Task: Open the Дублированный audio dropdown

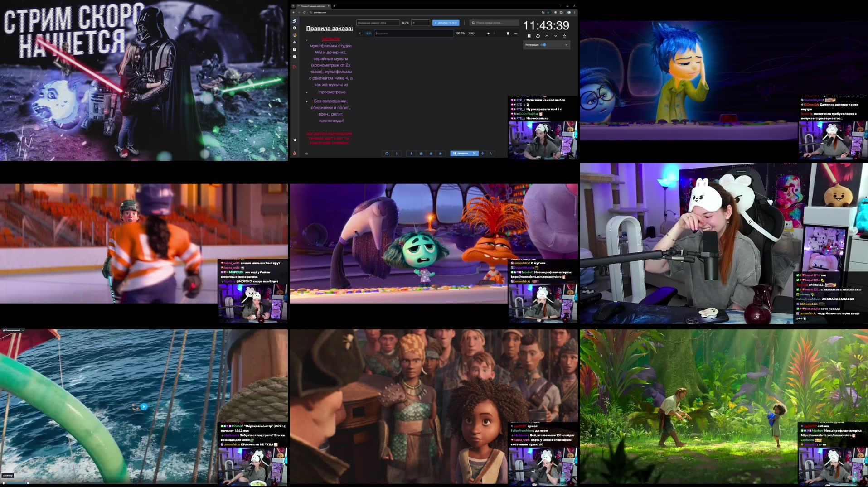Action: click(13, 330)
